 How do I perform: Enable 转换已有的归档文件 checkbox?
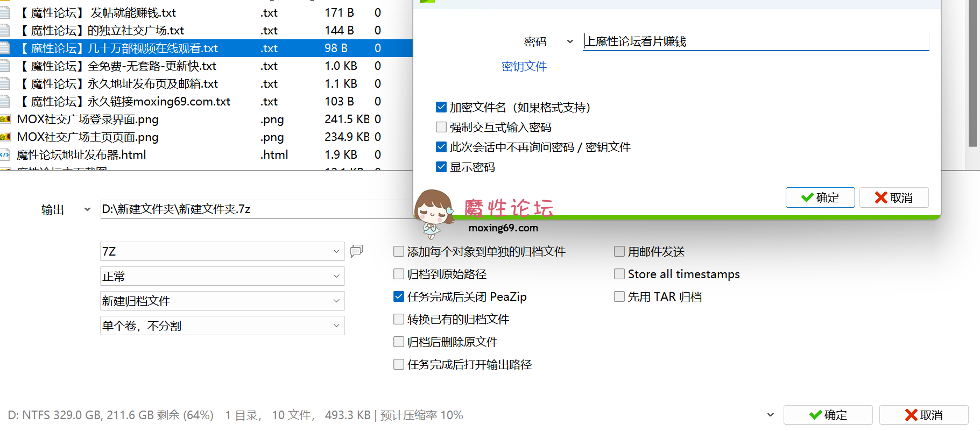tap(399, 319)
